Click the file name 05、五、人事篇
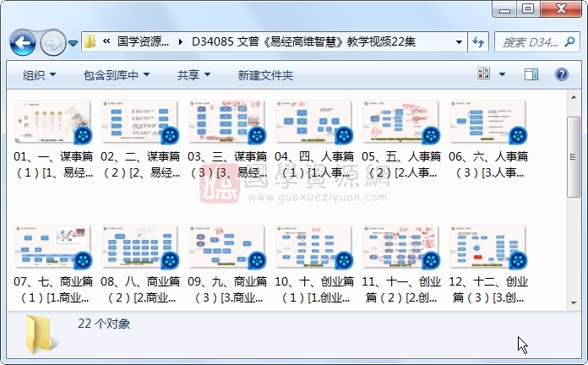The width and height of the screenshot is (588, 365). point(401,164)
